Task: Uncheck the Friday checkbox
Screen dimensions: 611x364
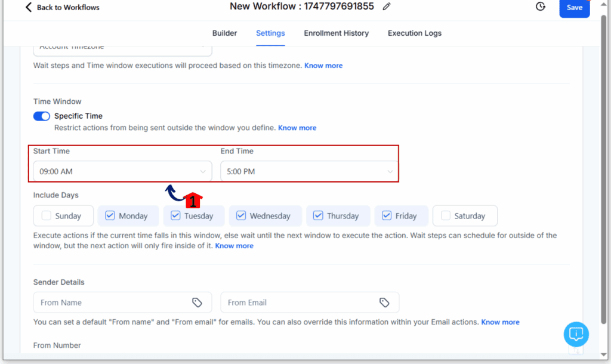Action: tap(387, 215)
